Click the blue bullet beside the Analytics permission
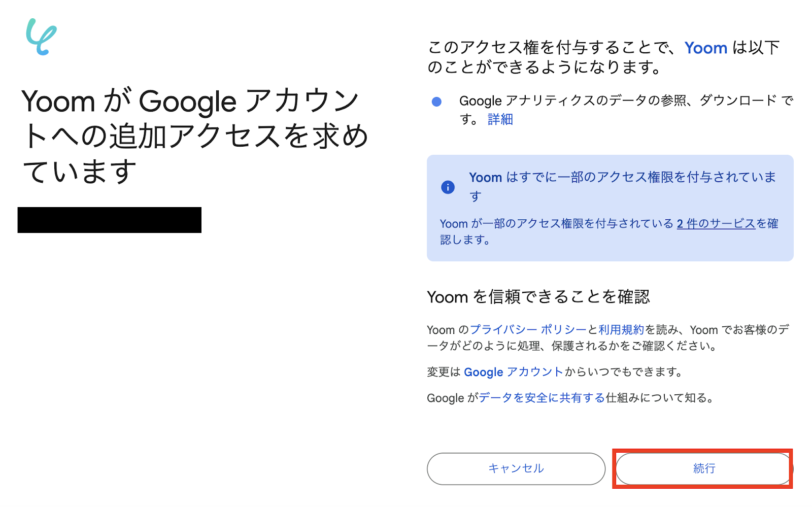 (x=436, y=102)
